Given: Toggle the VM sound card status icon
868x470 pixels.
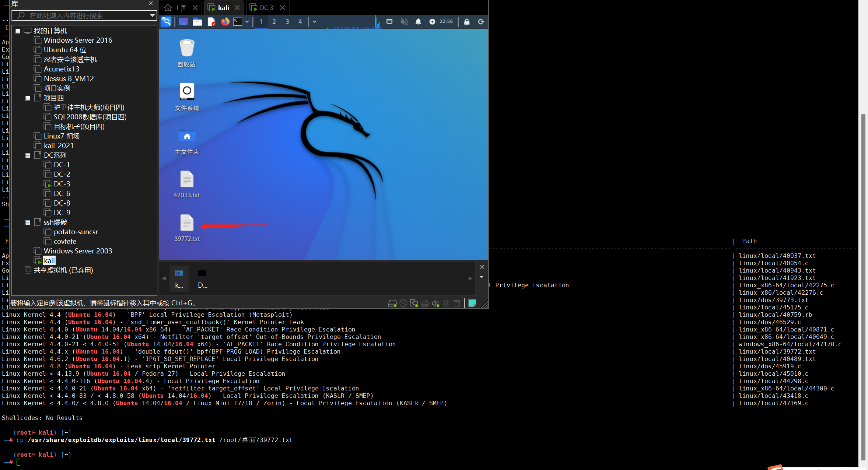Looking at the screenshot, I should point(435,304).
